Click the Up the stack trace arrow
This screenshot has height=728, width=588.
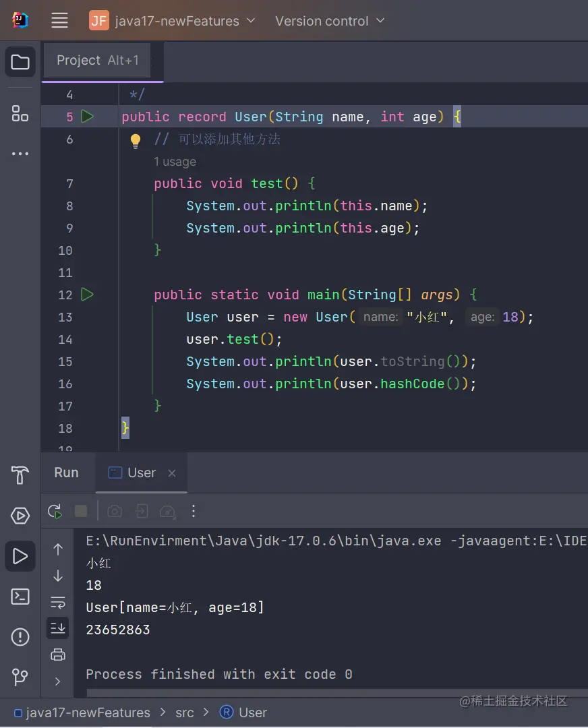point(58,550)
